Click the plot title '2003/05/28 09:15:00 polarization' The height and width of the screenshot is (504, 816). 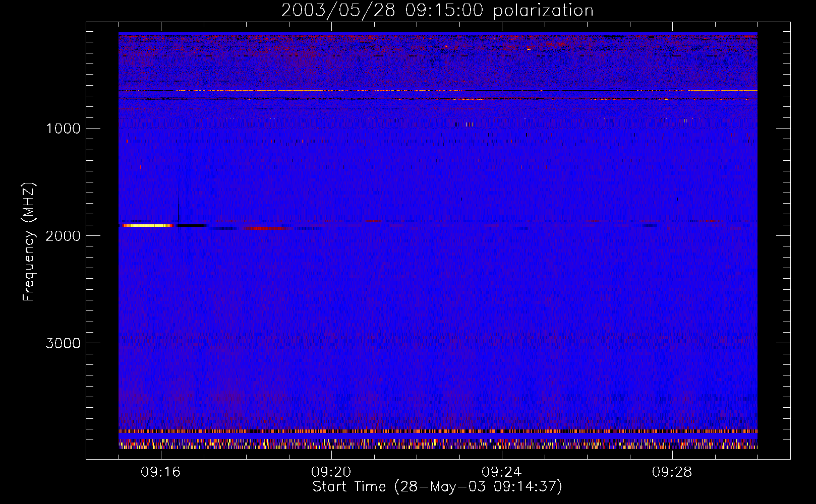click(437, 11)
